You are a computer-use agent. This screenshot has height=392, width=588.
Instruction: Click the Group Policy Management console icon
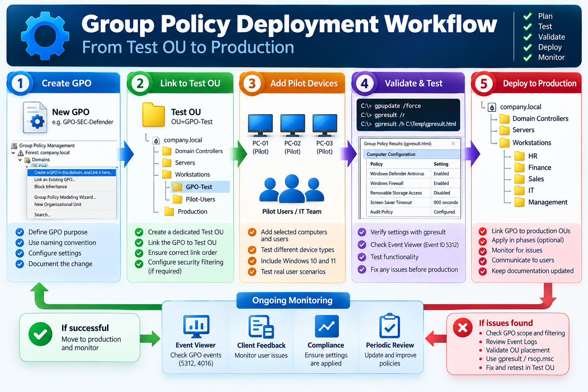pyautogui.click(x=14, y=145)
